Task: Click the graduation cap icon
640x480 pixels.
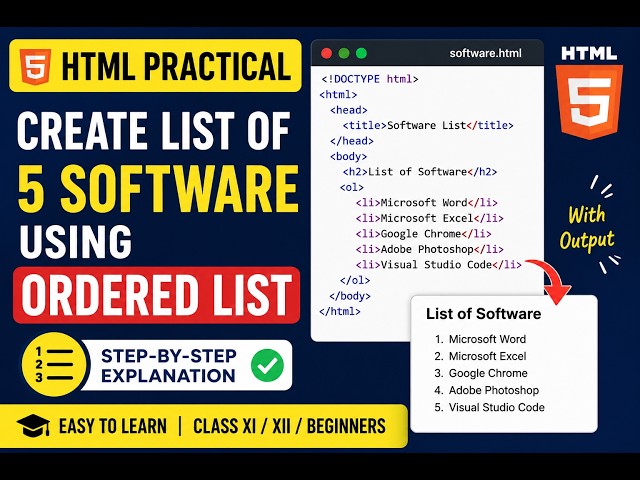Action: pos(34,426)
